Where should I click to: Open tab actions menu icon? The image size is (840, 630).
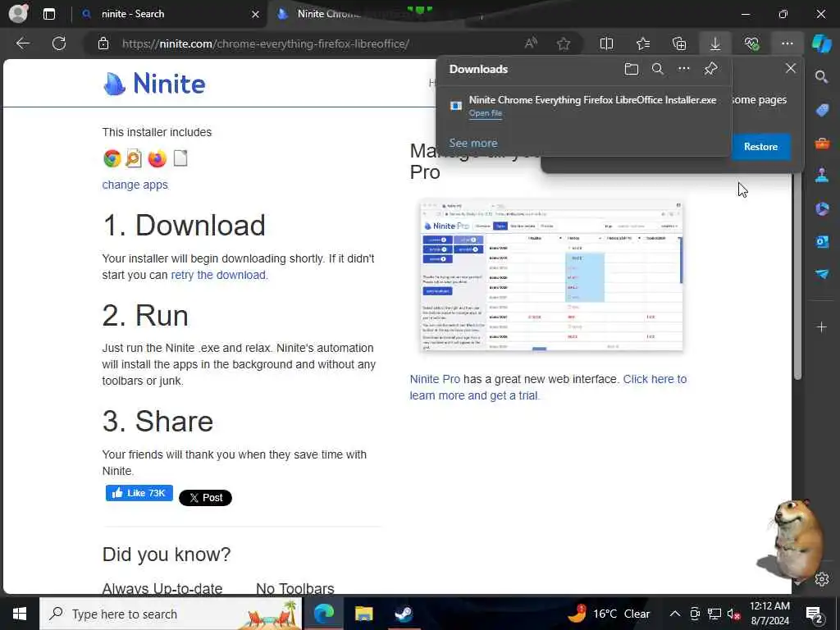[48, 14]
